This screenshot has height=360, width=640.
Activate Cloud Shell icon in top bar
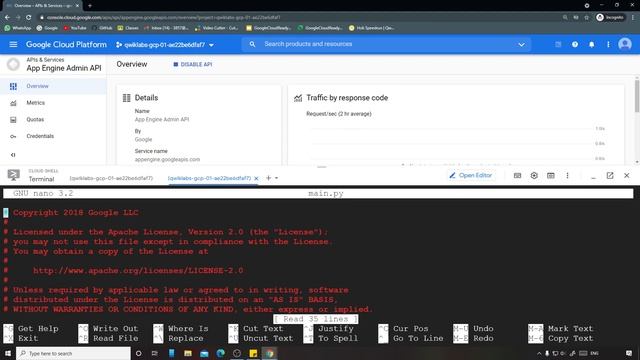point(558,44)
